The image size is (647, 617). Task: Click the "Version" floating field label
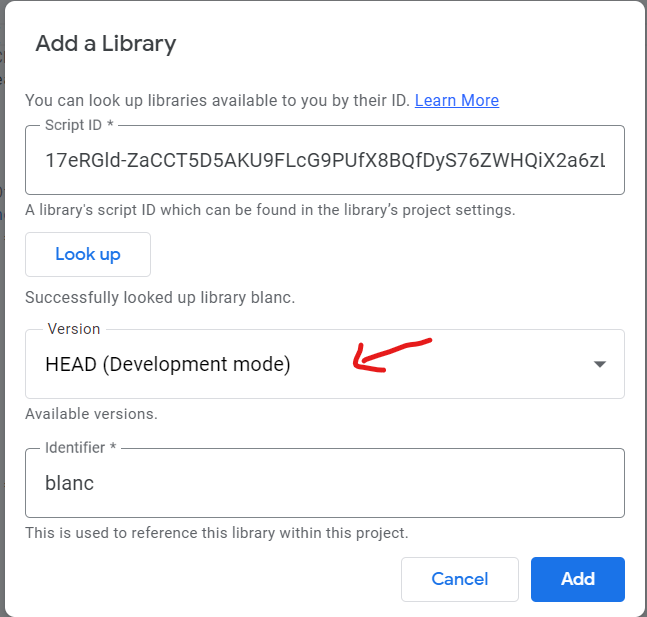74,329
